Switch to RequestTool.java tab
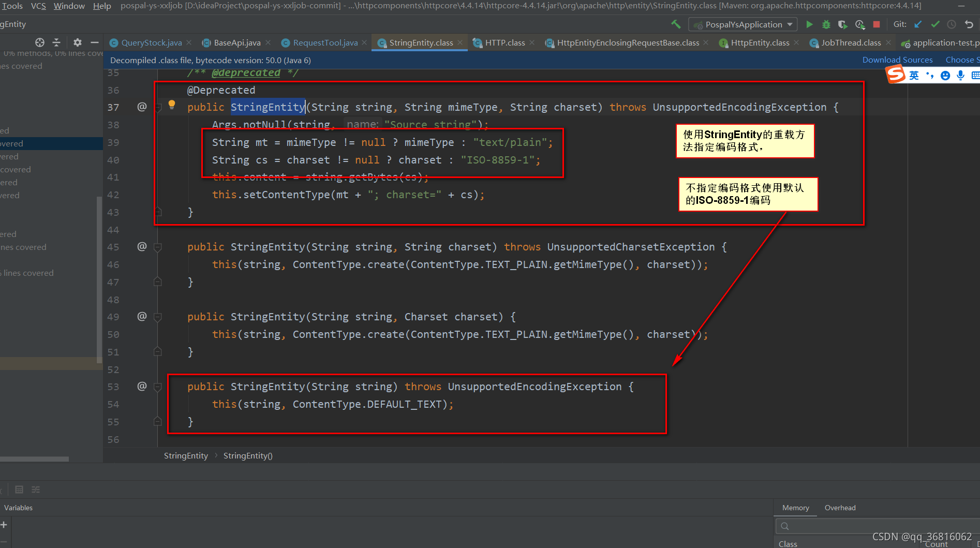The image size is (980, 548). point(325,42)
